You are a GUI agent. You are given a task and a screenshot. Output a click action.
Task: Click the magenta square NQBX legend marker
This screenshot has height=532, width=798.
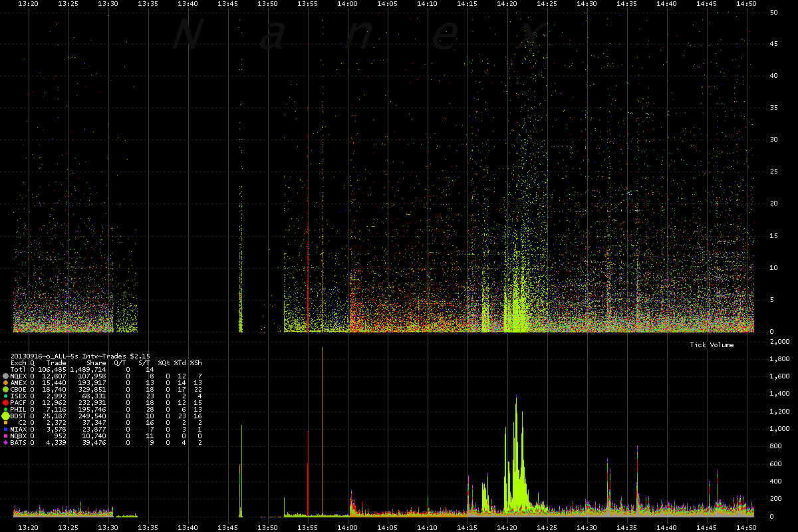click(x=5, y=436)
